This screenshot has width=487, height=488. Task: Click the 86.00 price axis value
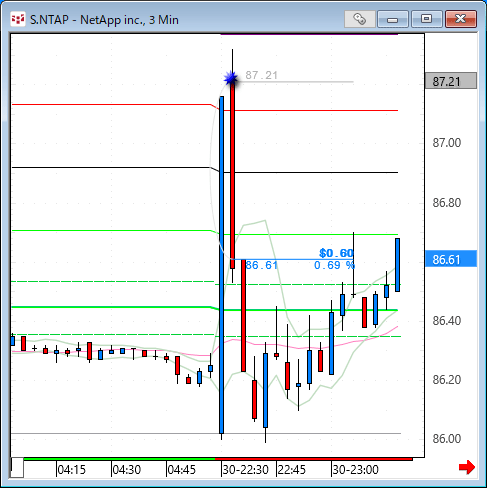click(x=447, y=439)
